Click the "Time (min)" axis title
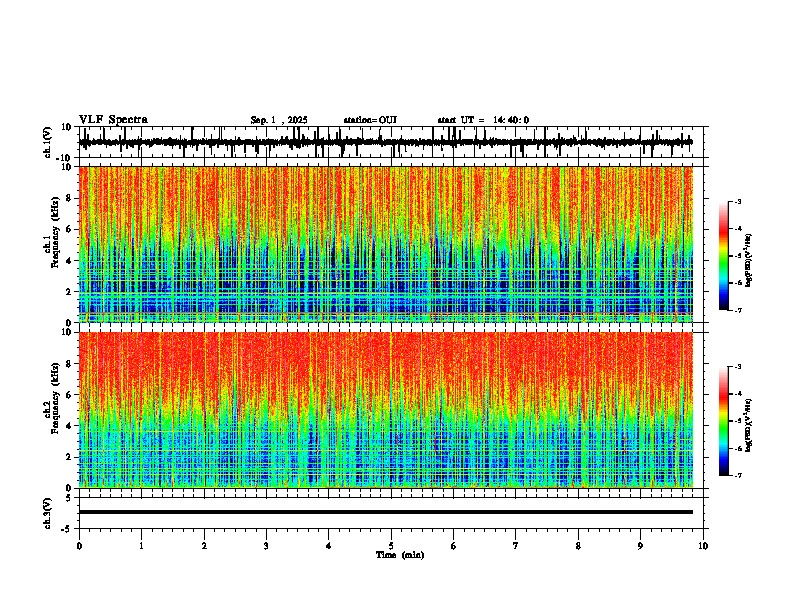792x612 pixels. click(x=400, y=555)
